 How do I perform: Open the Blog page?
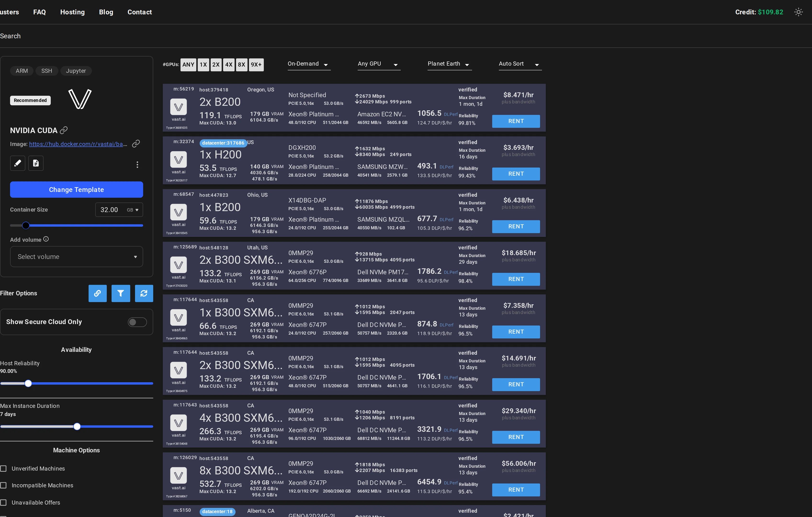click(106, 12)
